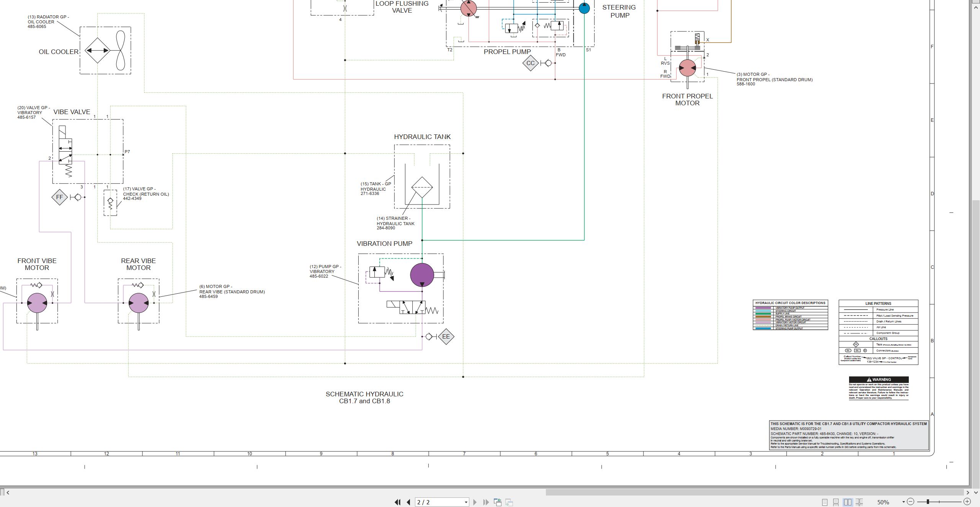Click the zoom out minus button

click(911, 502)
